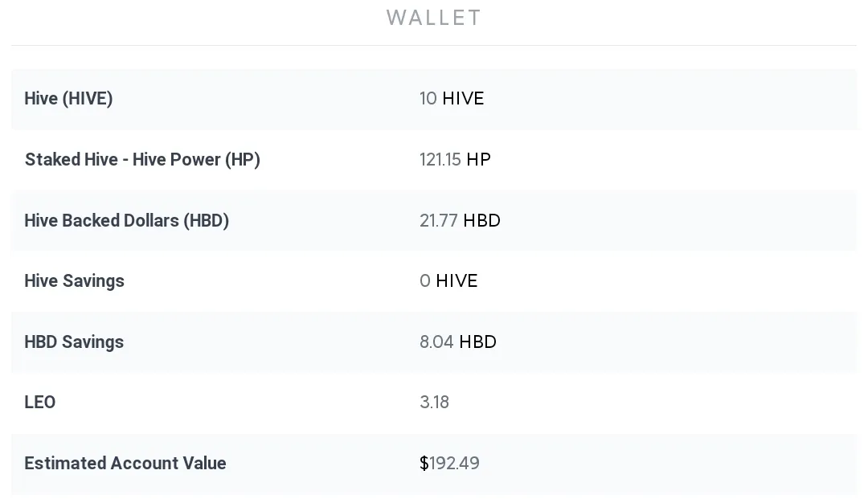Click the 3.18 LEO balance
This screenshot has height=499, width=868.
point(434,403)
